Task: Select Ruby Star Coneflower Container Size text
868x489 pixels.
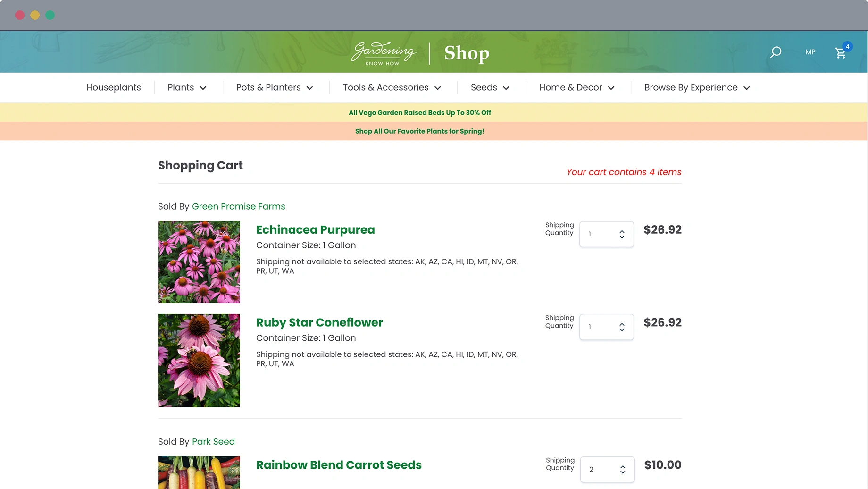Action: (x=306, y=338)
